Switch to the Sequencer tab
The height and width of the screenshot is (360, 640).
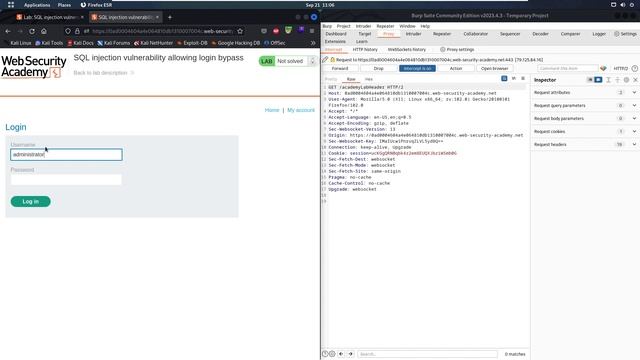click(x=510, y=34)
